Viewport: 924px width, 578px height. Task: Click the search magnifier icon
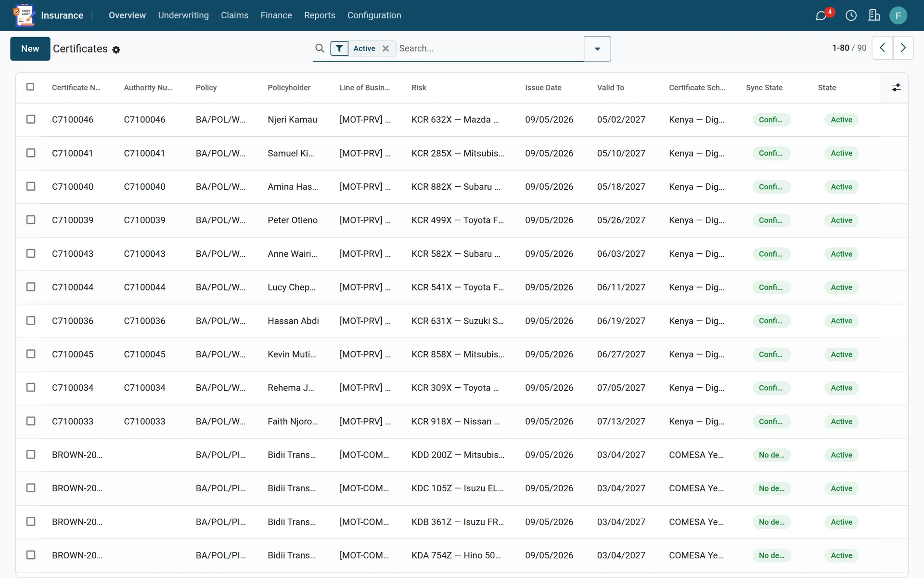pos(320,48)
